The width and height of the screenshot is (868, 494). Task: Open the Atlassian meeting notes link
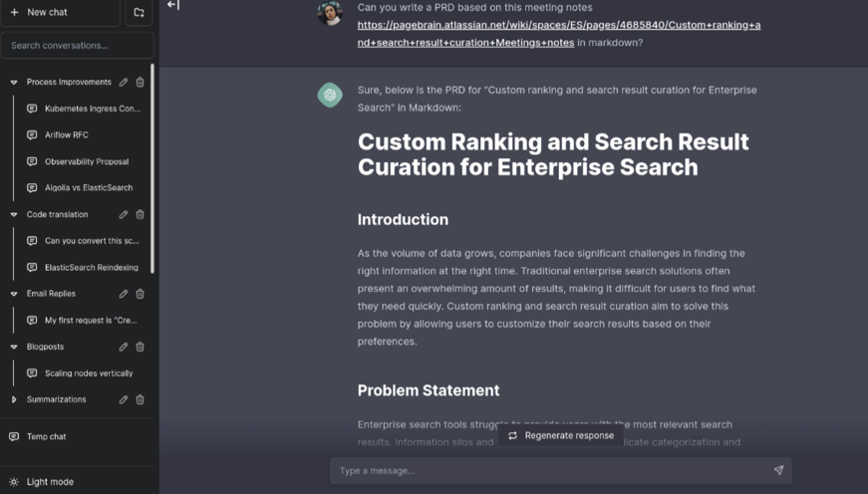click(x=558, y=25)
